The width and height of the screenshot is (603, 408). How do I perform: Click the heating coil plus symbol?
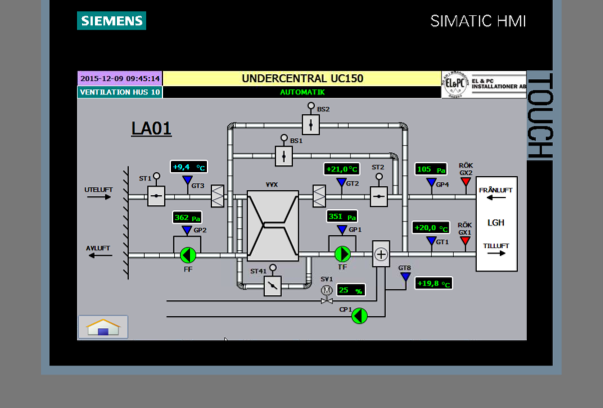point(381,254)
